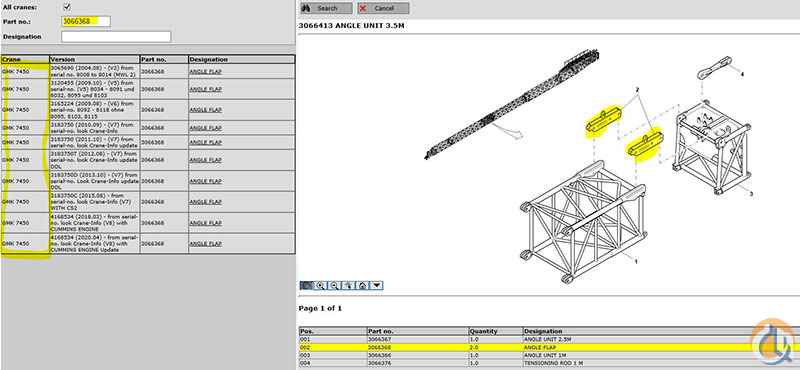Select the version cell mentioning WITH CS2
The height and width of the screenshot is (370, 800).
(94, 202)
